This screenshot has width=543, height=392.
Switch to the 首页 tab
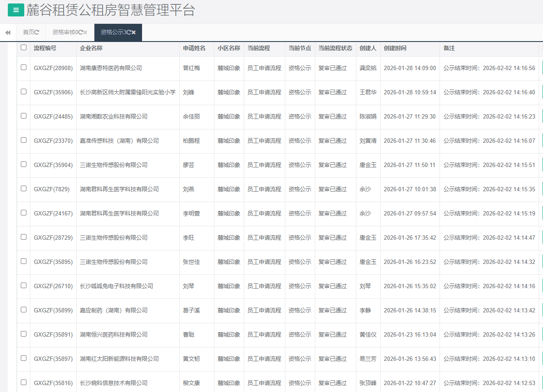click(x=27, y=32)
